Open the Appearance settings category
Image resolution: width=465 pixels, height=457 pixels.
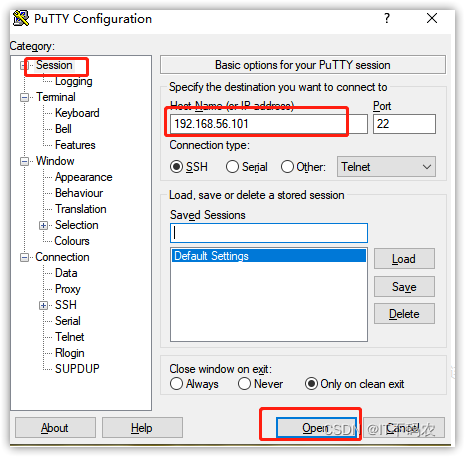(83, 177)
